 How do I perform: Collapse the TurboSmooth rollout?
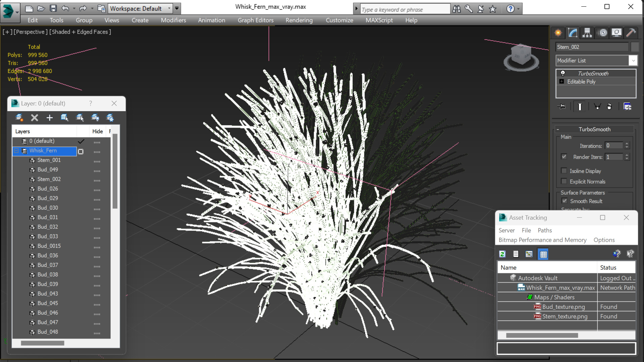(558, 129)
